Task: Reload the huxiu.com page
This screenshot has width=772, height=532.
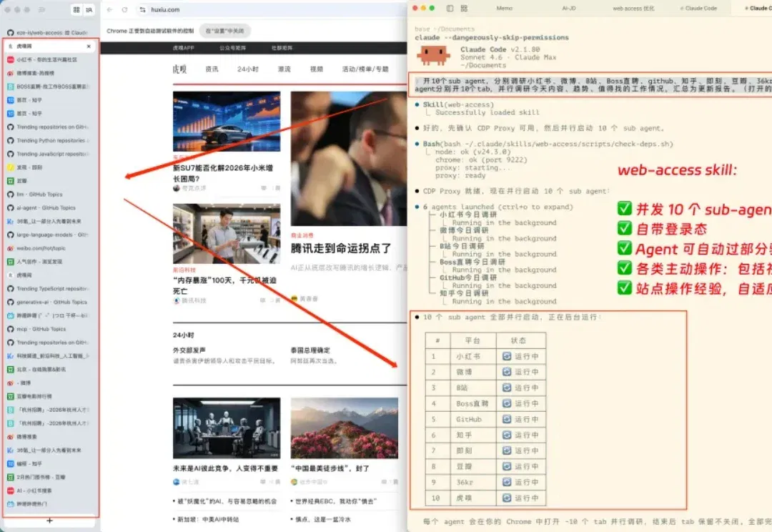Action: (x=124, y=9)
